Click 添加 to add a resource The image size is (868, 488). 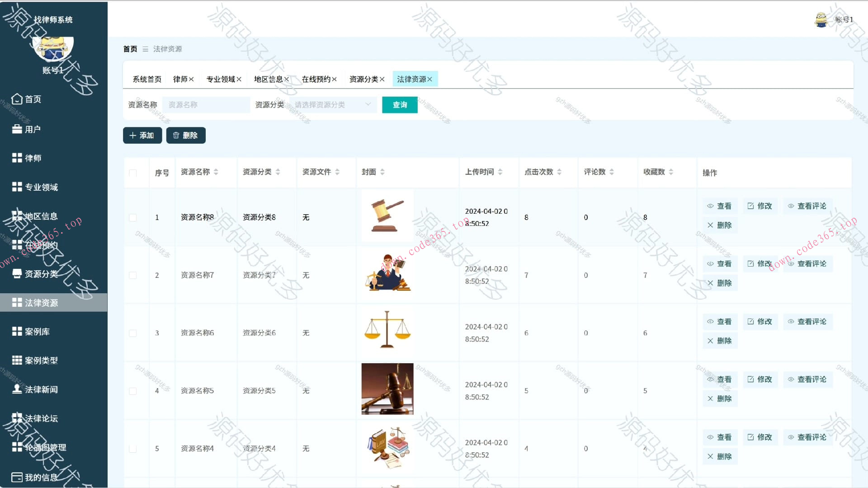pos(142,135)
